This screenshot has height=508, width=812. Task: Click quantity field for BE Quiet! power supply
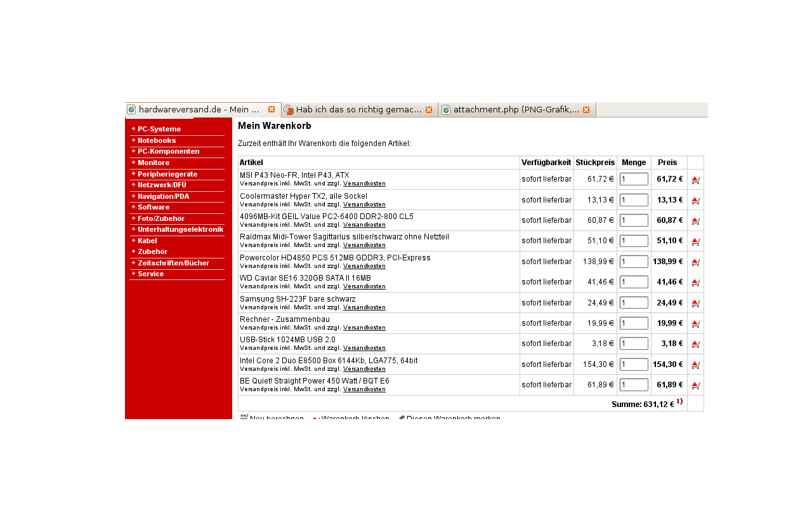[634, 385]
